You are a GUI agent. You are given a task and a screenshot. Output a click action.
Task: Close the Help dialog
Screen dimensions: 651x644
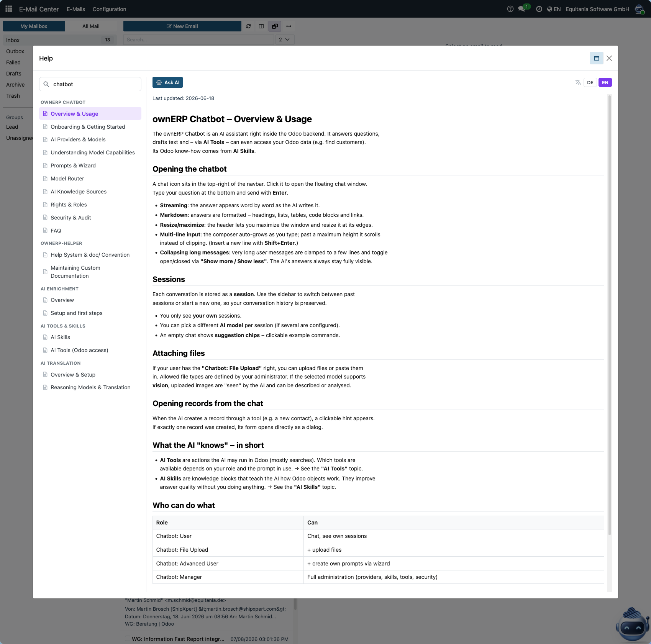609,58
